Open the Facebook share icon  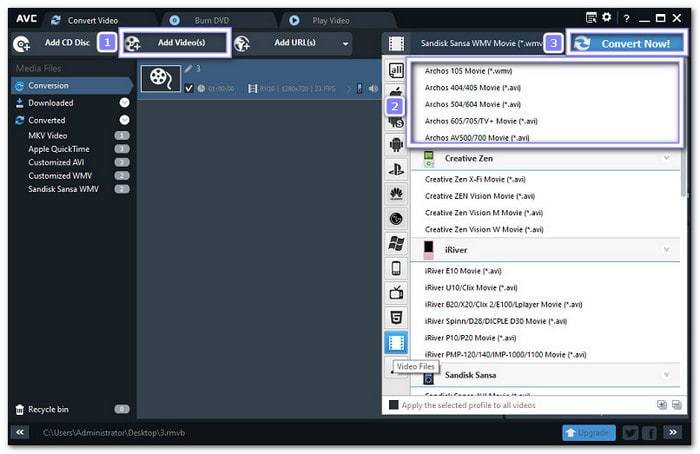click(x=650, y=433)
